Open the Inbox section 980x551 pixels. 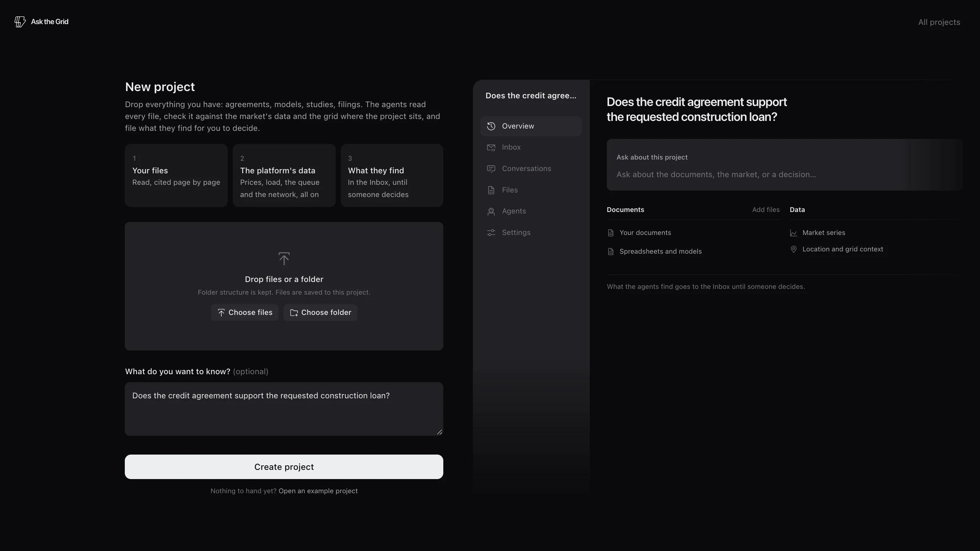tap(531, 147)
